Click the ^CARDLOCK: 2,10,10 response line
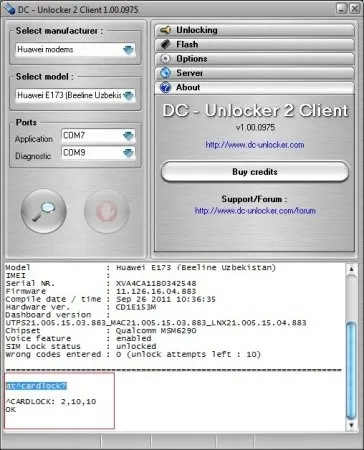This screenshot has width=364, height=450. click(x=51, y=401)
